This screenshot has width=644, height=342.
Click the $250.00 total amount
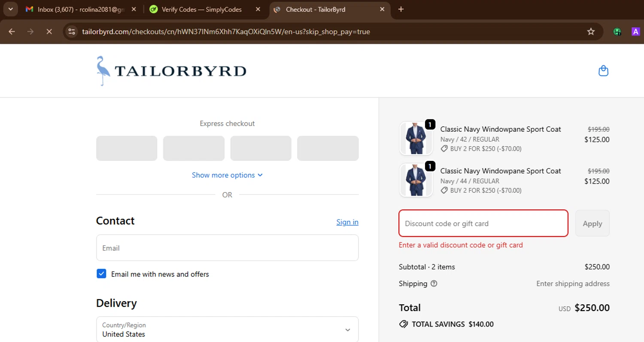(x=592, y=308)
